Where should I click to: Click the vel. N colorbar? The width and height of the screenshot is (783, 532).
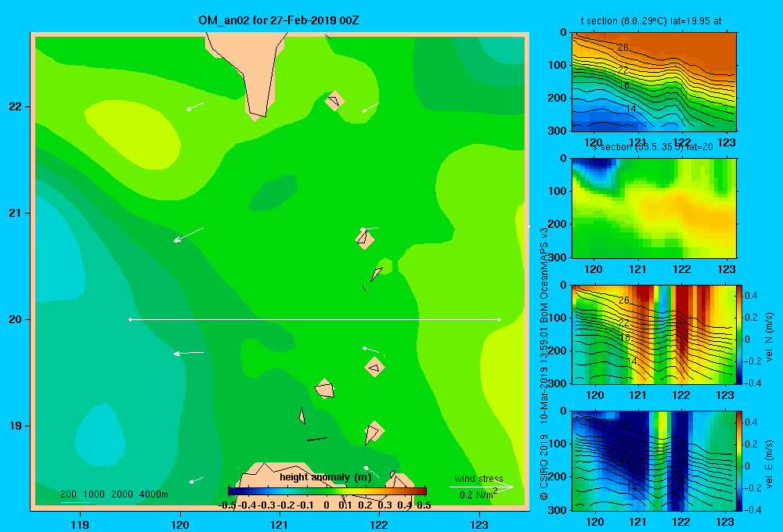coord(740,334)
